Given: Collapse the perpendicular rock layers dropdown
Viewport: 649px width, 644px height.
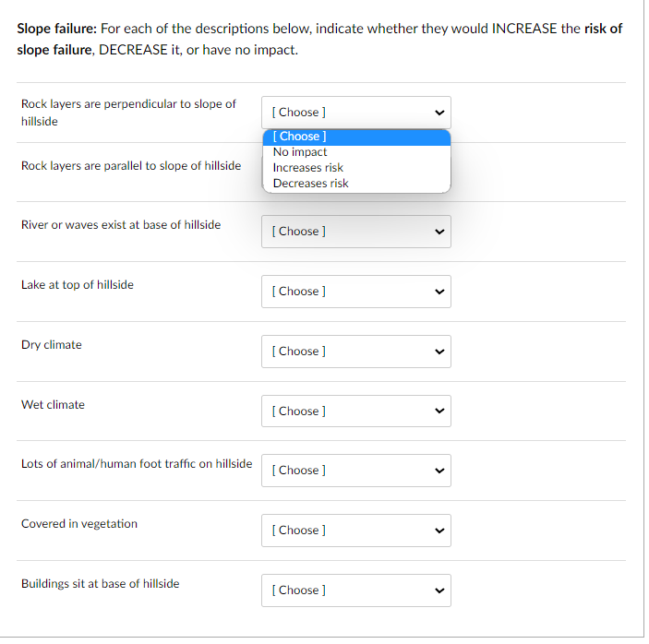Looking at the screenshot, I should tap(355, 113).
